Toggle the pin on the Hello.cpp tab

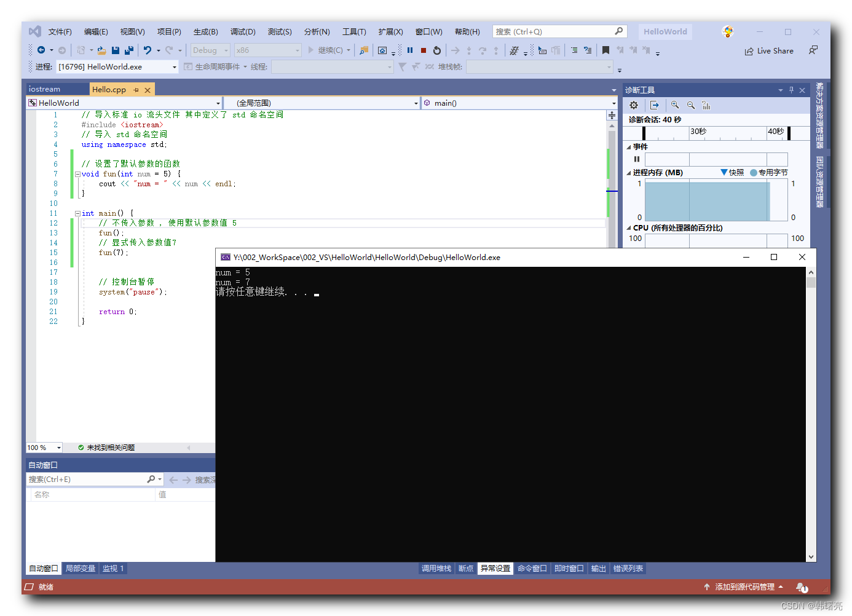(135, 89)
